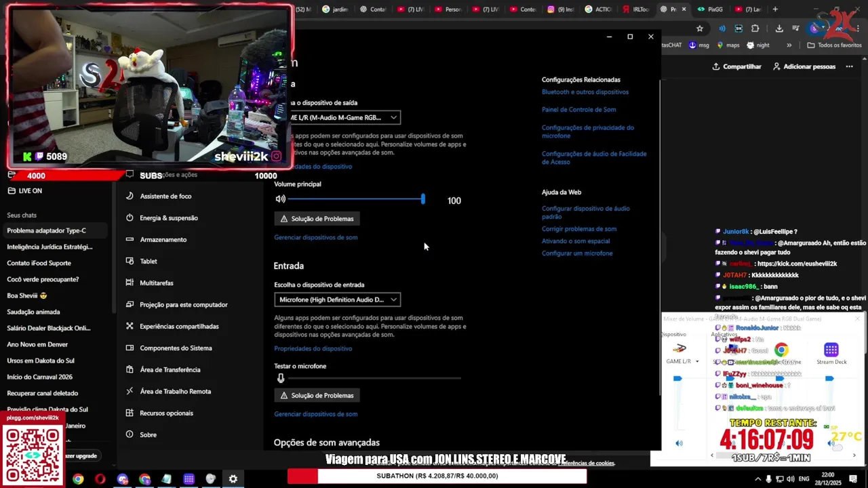Open a new browser tab
The width and height of the screenshot is (868, 488).
coord(775,9)
